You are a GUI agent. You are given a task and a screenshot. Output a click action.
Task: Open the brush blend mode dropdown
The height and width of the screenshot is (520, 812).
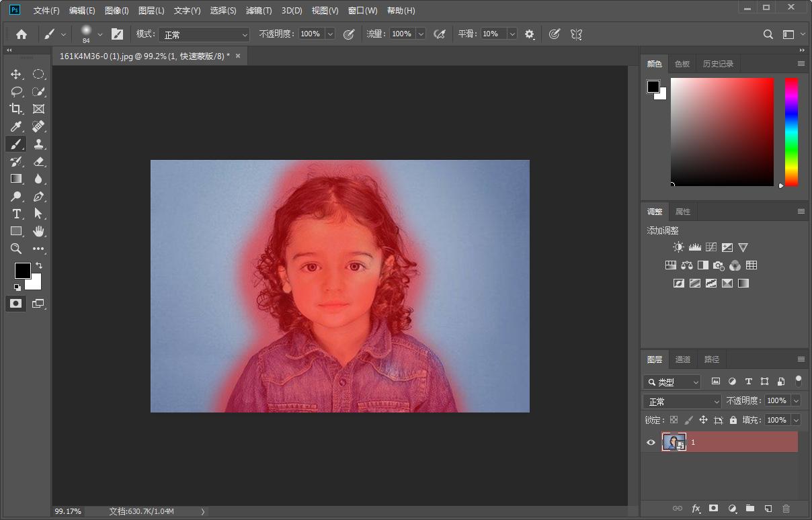(204, 34)
